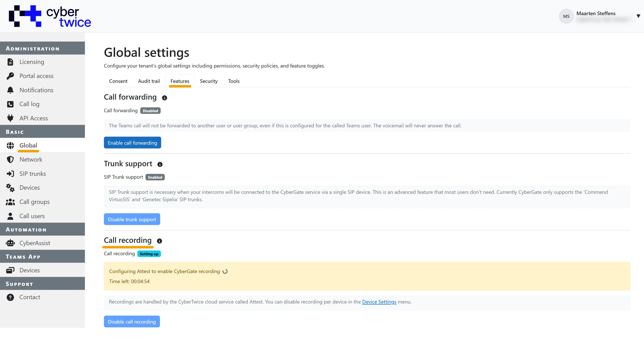Select Global in the sidebar
Image resolution: width=644 pixels, height=339 pixels.
pyautogui.click(x=43, y=146)
